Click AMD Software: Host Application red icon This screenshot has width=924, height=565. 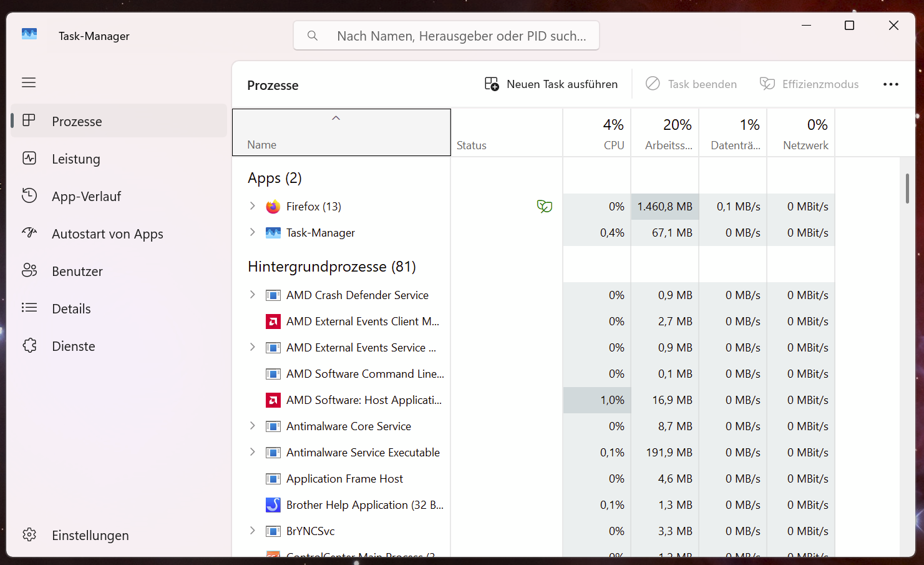tap(273, 400)
